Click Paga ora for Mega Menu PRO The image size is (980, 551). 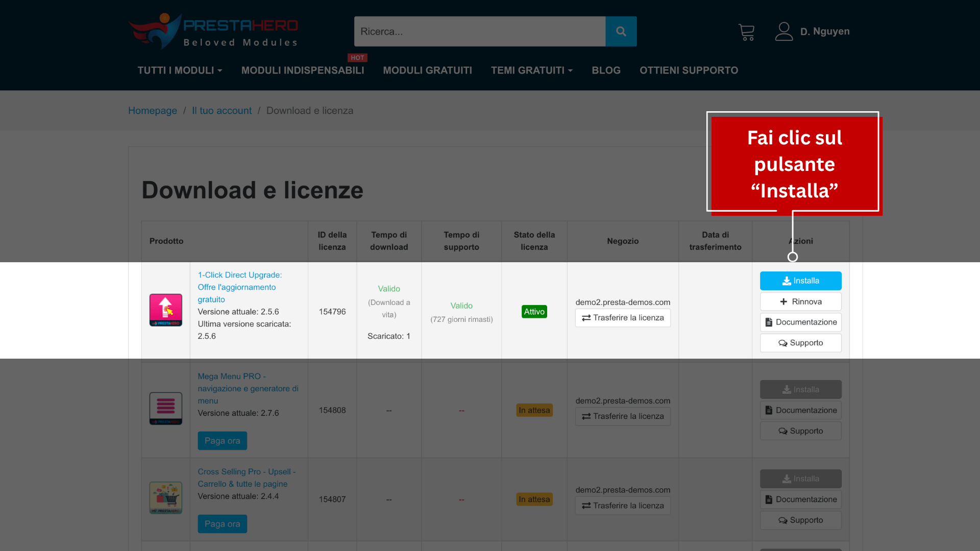[x=222, y=441]
